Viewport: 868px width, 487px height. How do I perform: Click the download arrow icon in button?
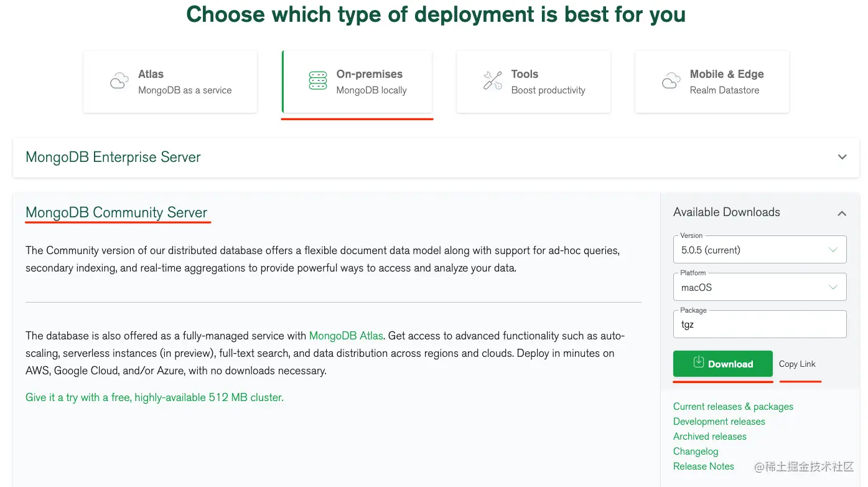tap(699, 362)
